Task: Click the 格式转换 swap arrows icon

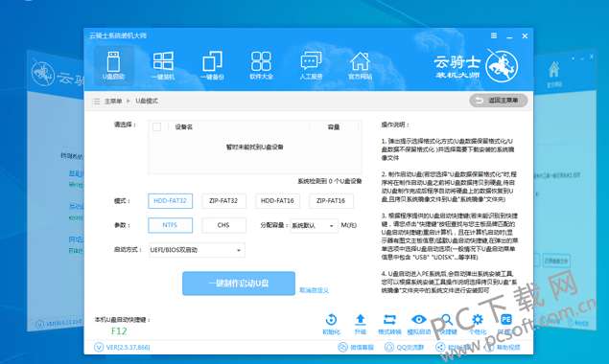Action: [x=389, y=325]
